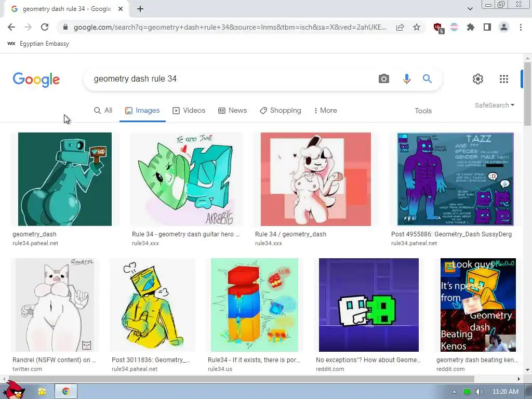
Task: Click the browser forward arrow
Action: pyautogui.click(x=28, y=27)
